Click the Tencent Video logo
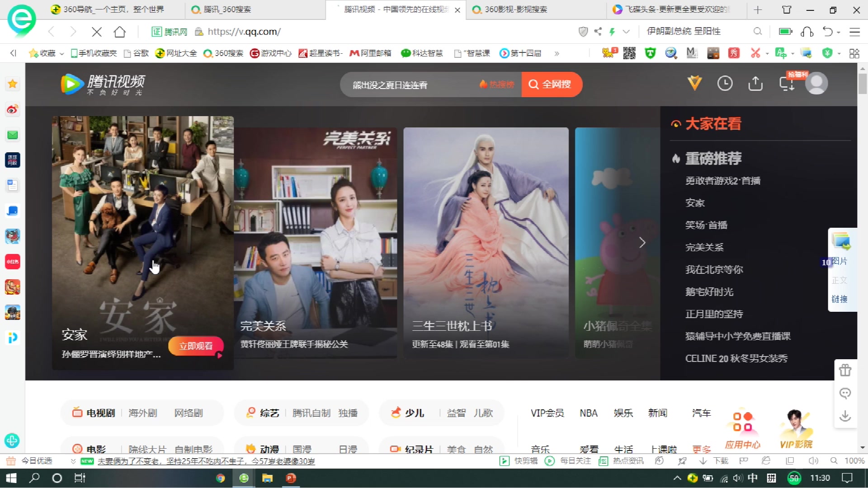868x488 pixels. point(103,84)
